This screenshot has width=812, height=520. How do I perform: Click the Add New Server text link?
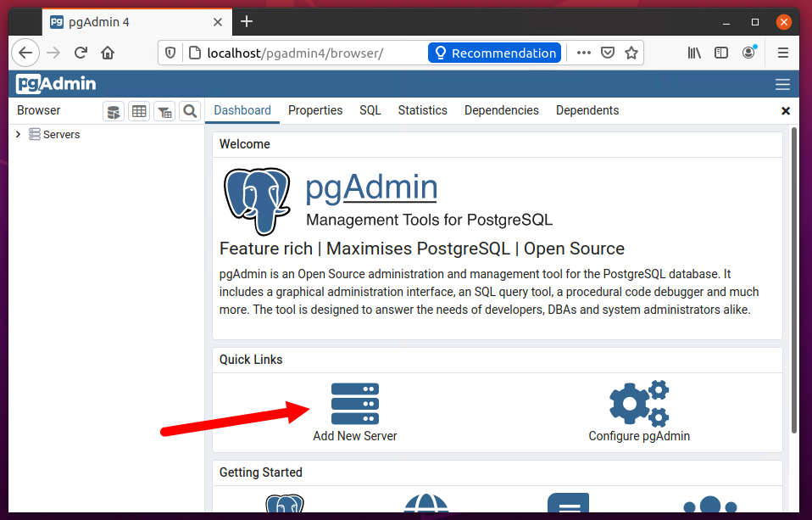355,436
